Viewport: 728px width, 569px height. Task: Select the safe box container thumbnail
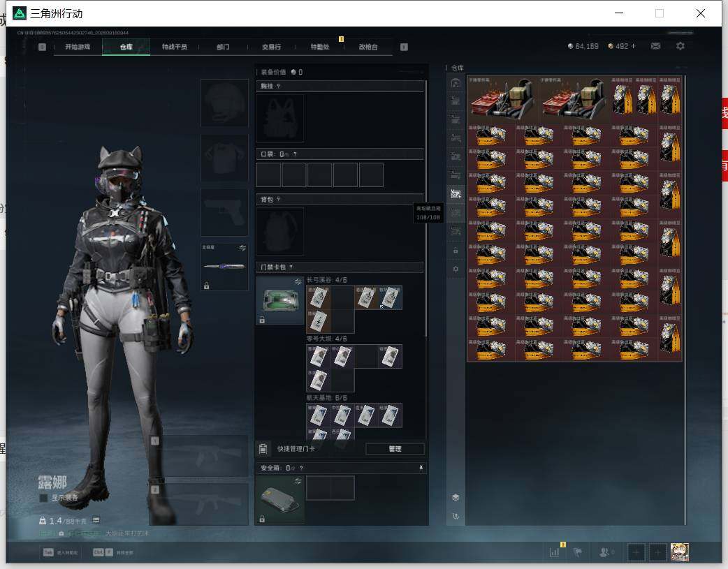pos(280,500)
